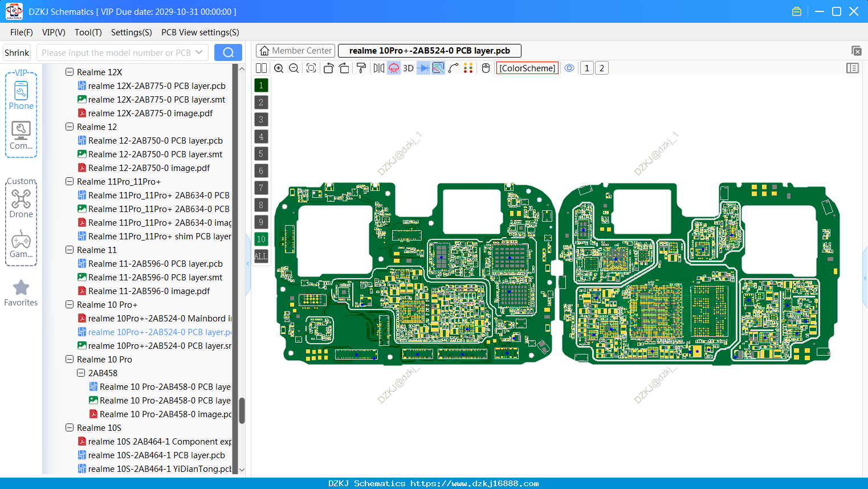
Task: Open the File(F) menu
Action: tap(22, 32)
